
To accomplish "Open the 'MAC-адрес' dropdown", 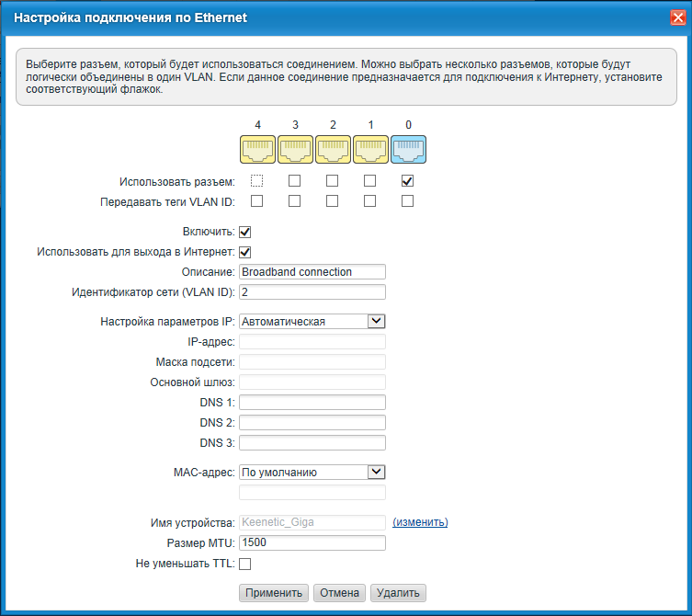I will pyautogui.click(x=312, y=472).
